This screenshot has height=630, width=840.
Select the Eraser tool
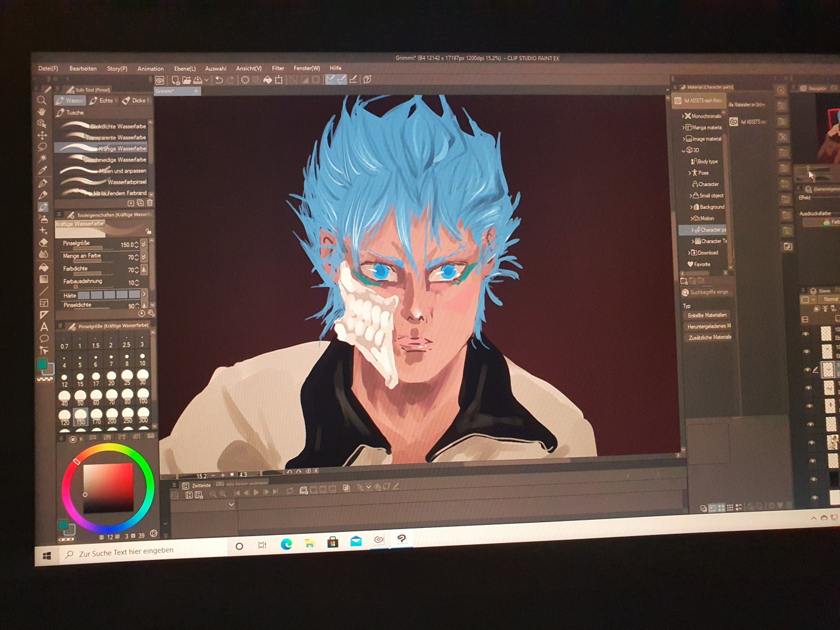(x=43, y=243)
